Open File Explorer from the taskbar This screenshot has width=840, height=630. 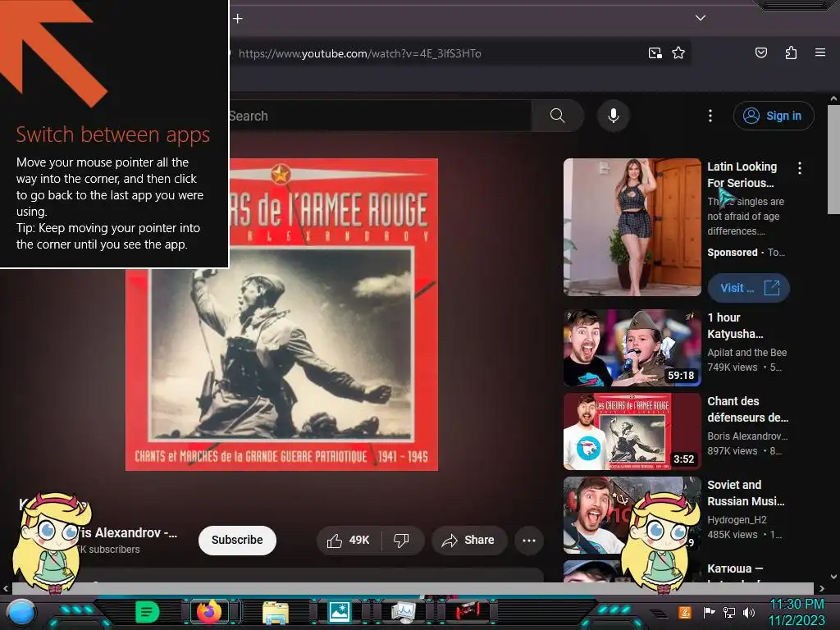(x=276, y=613)
